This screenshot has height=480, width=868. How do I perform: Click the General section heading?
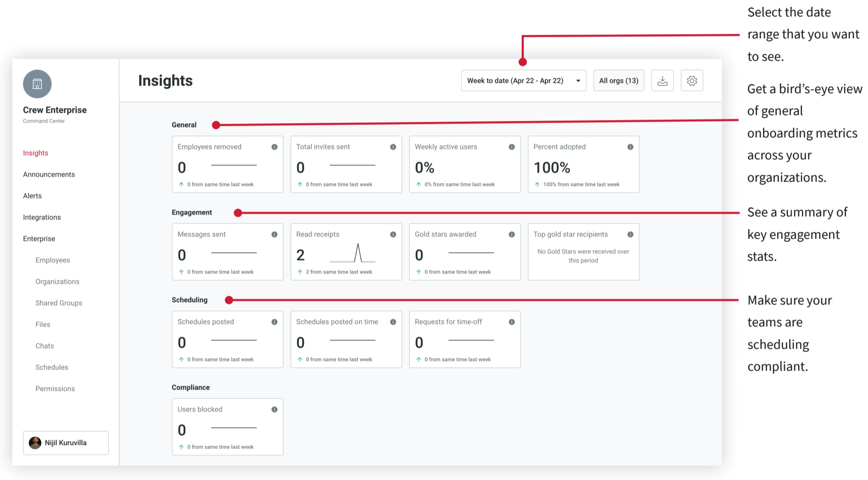click(184, 125)
